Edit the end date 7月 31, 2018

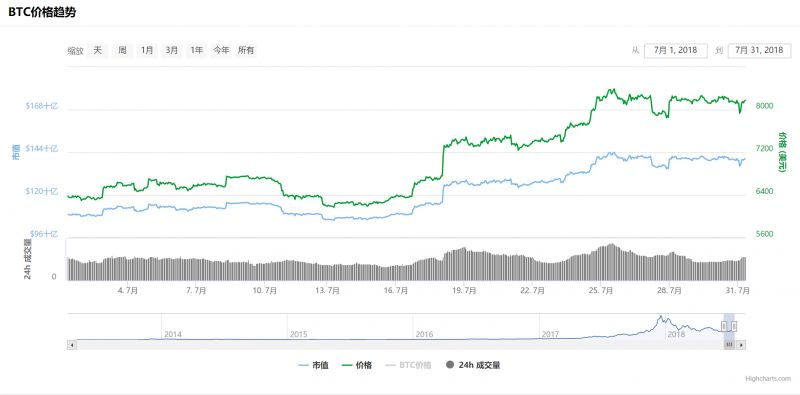759,51
